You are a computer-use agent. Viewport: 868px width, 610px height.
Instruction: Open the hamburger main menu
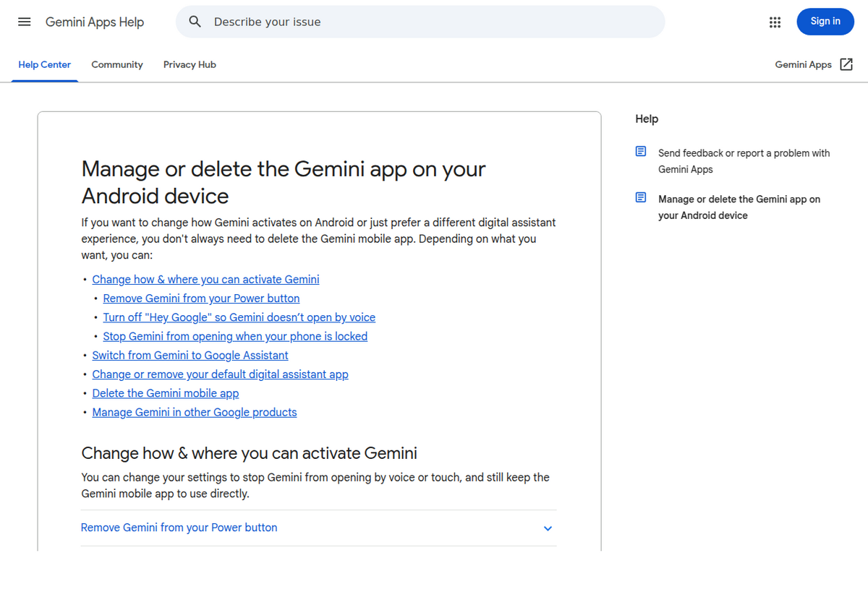(x=25, y=22)
